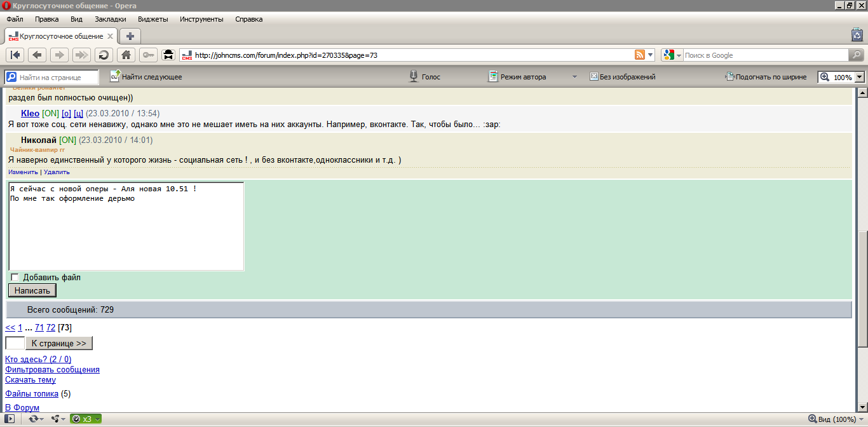Viewport: 868px width, 427px height.
Task: Toggle Без изображений image display
Action: (623, 77)
